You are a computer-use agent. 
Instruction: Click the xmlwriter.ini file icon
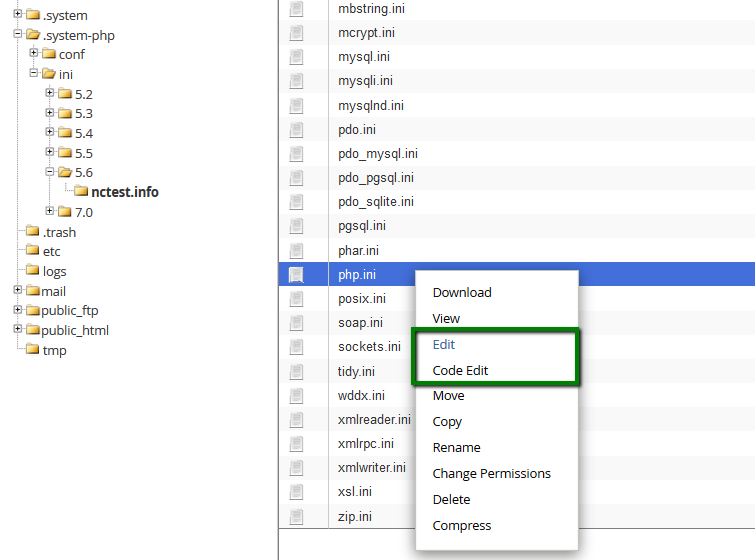[x=296, y=468]
